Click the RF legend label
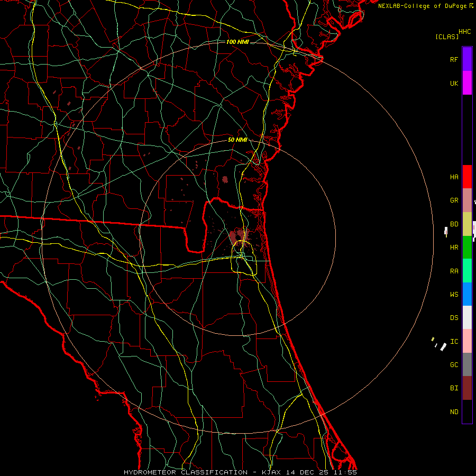The height and width of the screenshot is (476, 476). pyautogui.click(x=454, y=59)
